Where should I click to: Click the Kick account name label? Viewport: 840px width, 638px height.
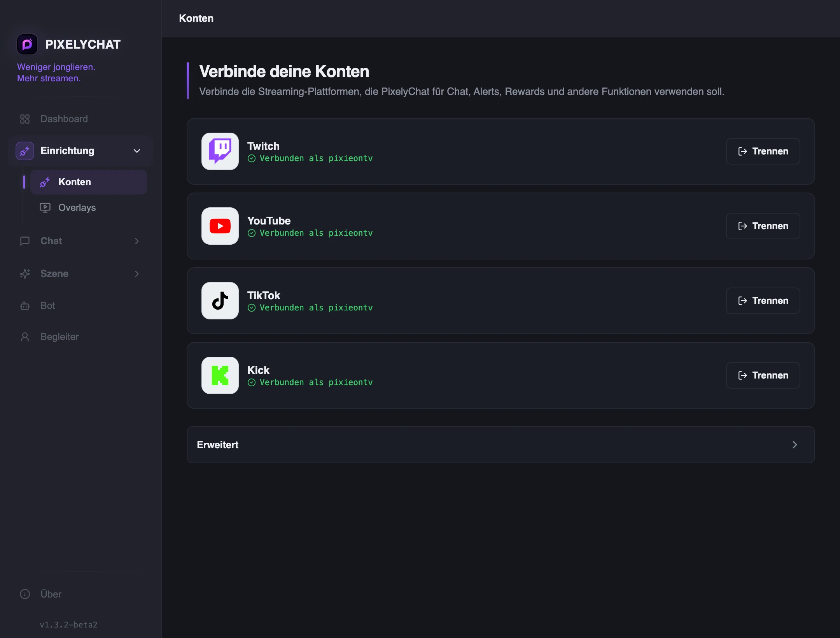258,370
